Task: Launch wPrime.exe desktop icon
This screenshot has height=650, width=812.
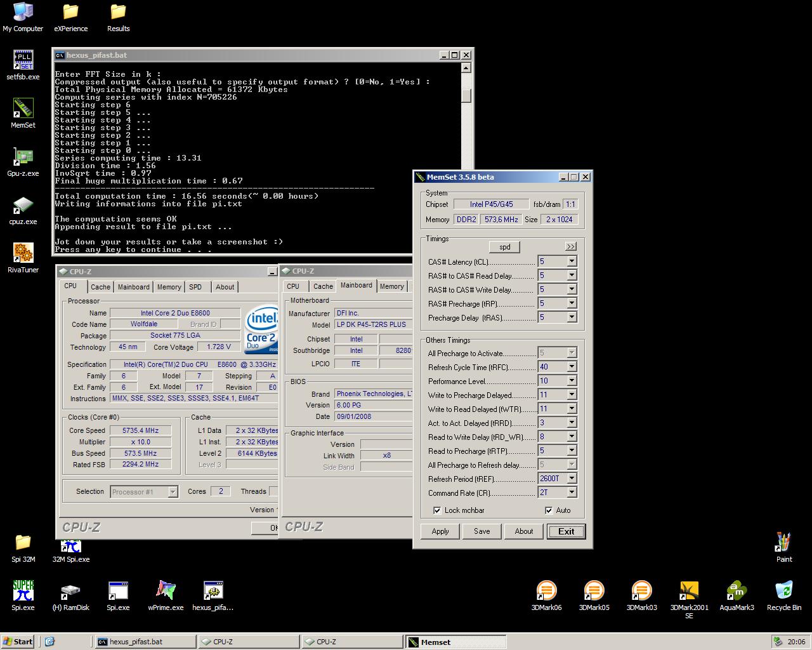Action: [166, 596]
